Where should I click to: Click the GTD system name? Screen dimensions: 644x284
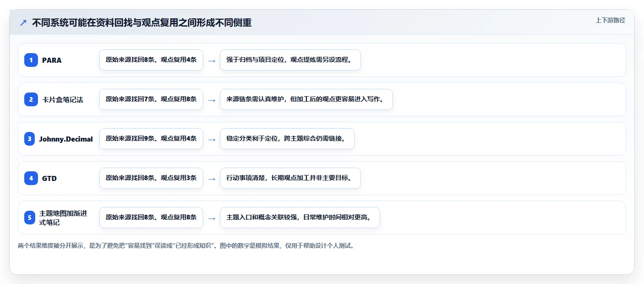click(49, 178)
